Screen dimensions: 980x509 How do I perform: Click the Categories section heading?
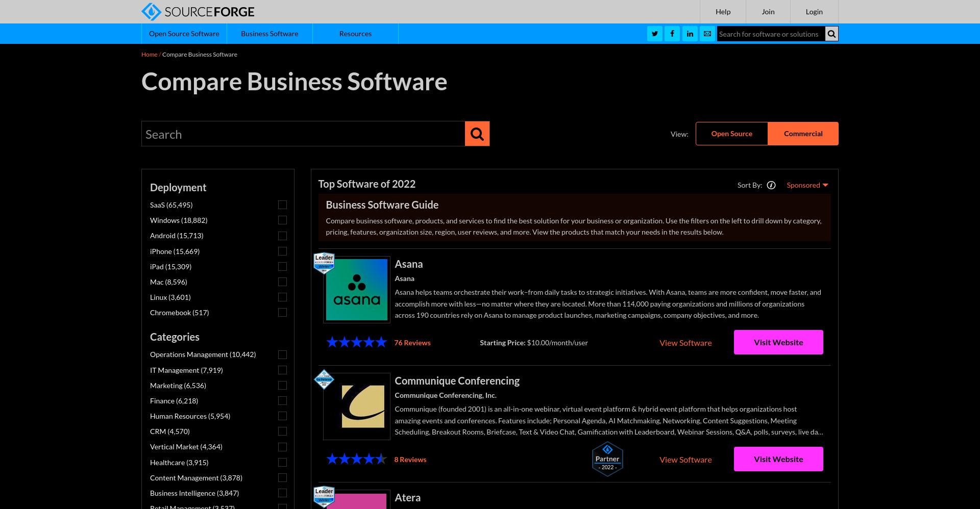coord(175,337)
